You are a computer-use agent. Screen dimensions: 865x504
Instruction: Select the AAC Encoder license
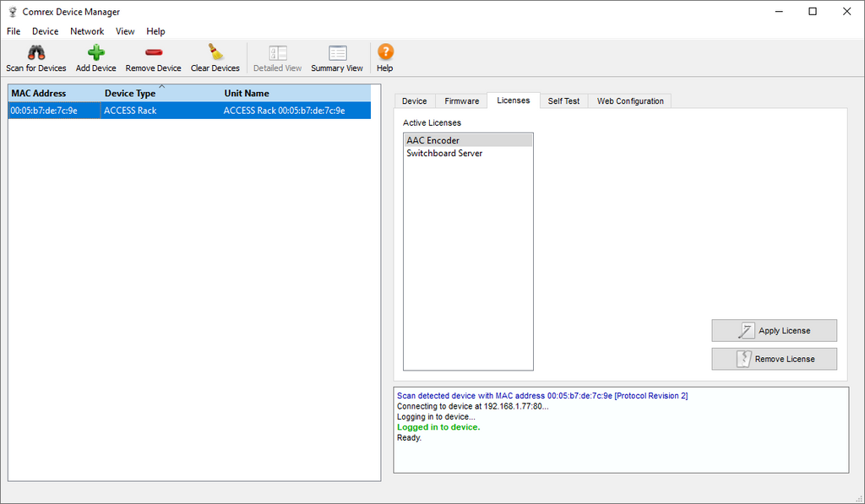(468, 141)
